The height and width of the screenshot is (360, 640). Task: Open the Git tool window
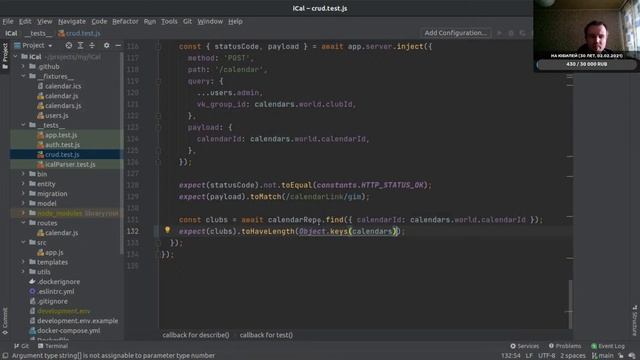(x=21, y=346)
